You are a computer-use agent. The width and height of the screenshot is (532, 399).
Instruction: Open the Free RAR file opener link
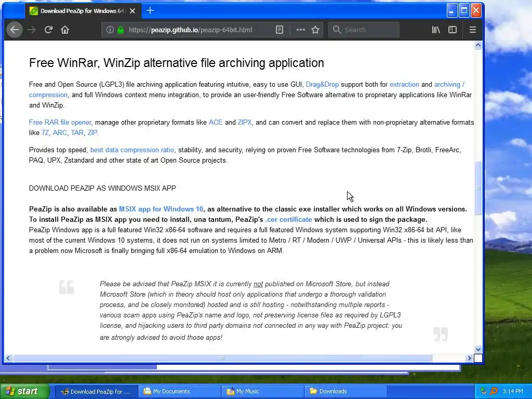(60, 123)
